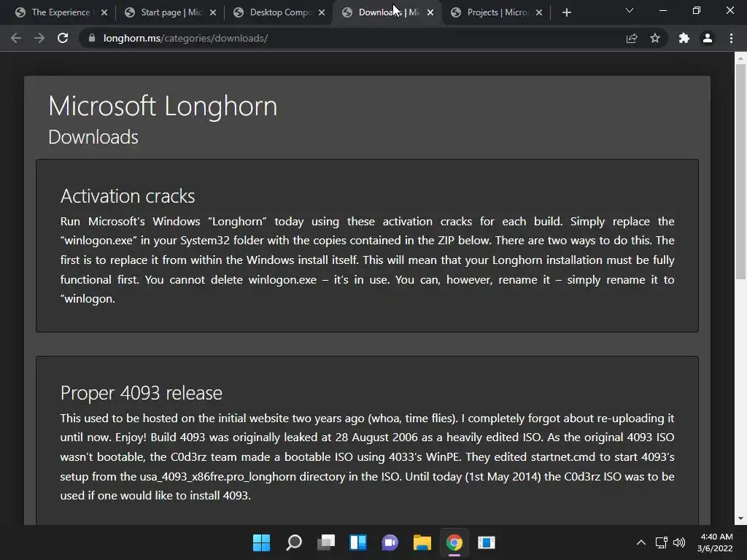Open the Windows Start menu
The height and width of the screenshot is (560, 747).
262,542
